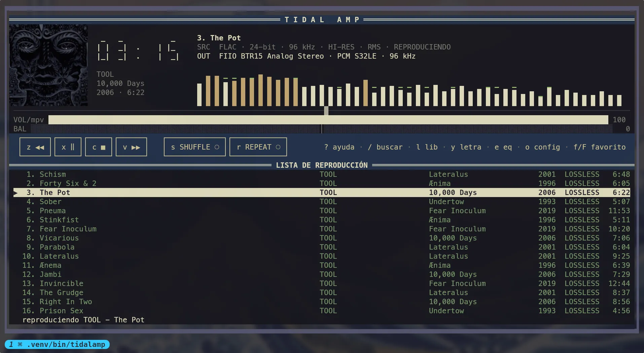Play track 16 Prison Sex
Screen dimensions: 644x353
point(322,311)
